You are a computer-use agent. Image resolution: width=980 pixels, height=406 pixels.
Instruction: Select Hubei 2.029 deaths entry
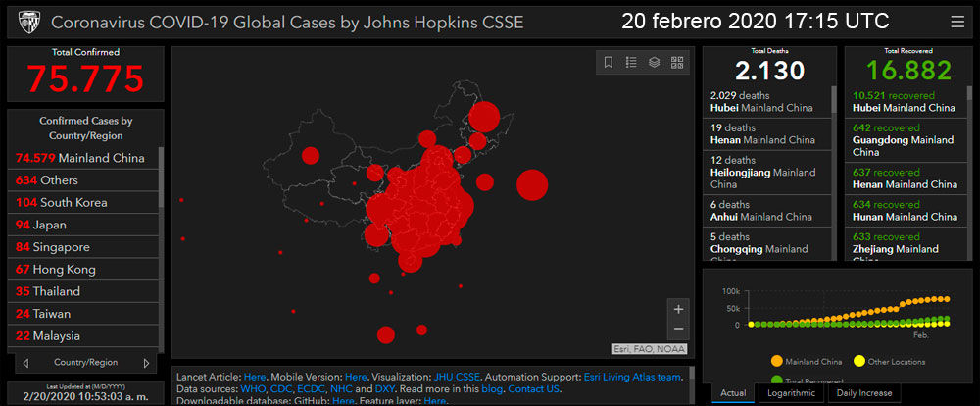(767, 102)
